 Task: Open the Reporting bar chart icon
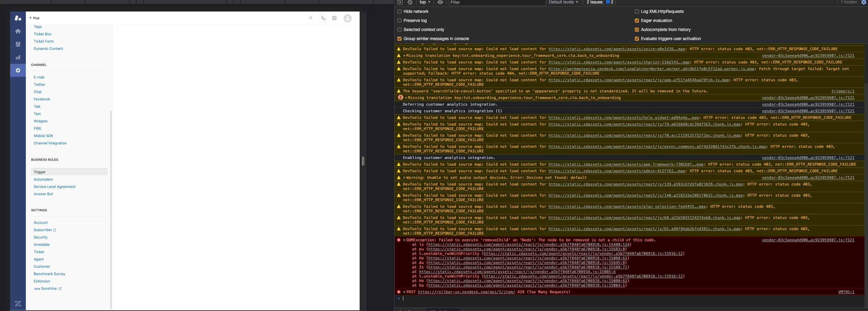[18, 57]
